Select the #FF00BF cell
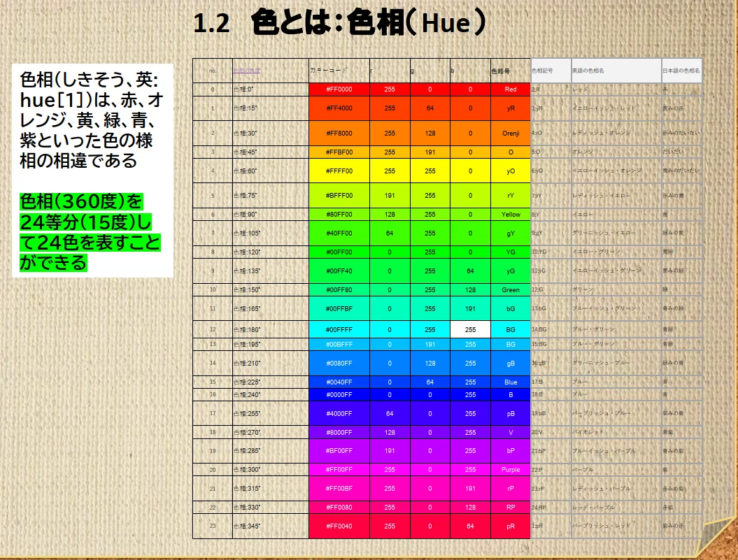 tap(339, 489)
